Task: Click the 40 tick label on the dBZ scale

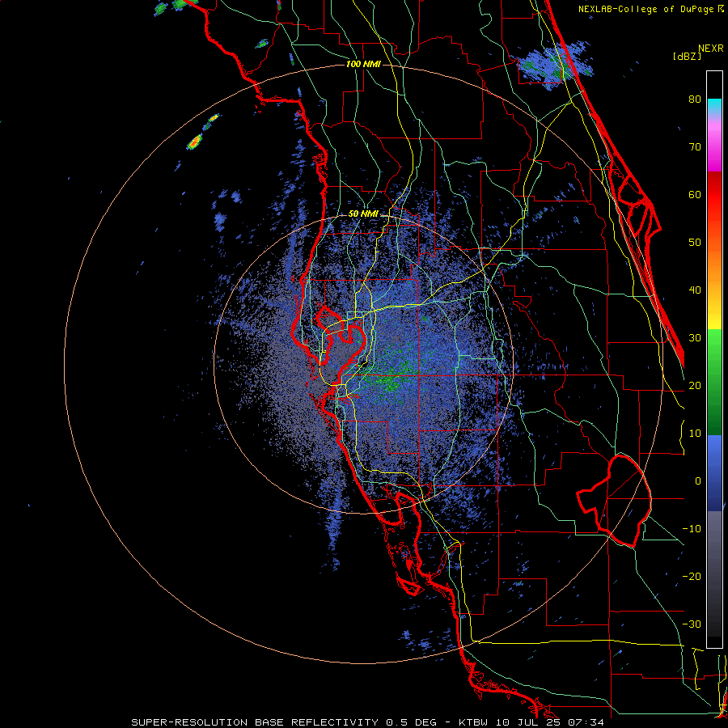Action: click(695, 290)
